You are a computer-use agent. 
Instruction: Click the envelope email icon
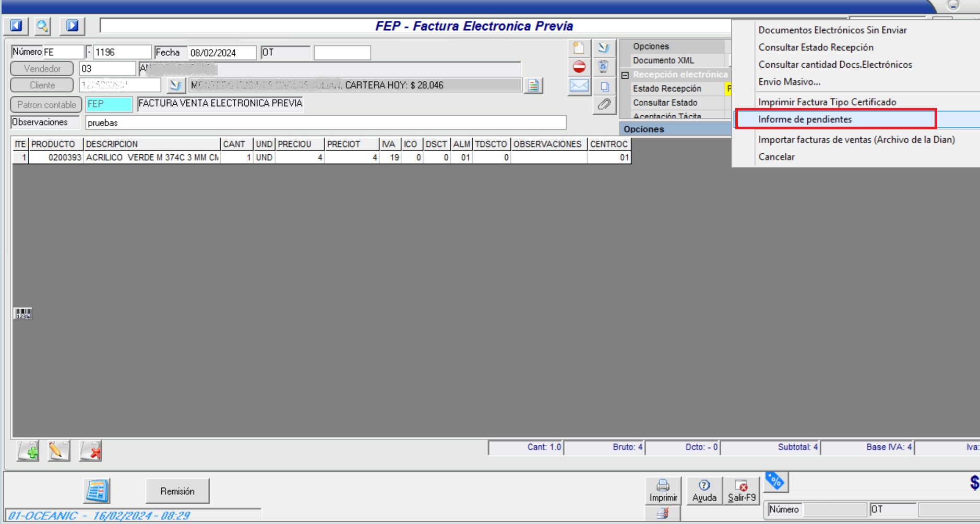[x=579, y=86]
